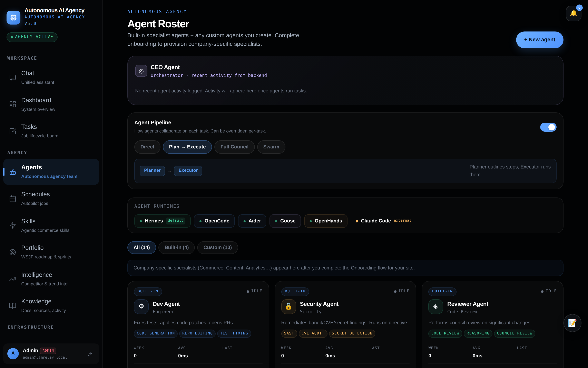Click the COUNCIL REVIEW tag
The width and height of the screenshot is (588, 368).
515,333
